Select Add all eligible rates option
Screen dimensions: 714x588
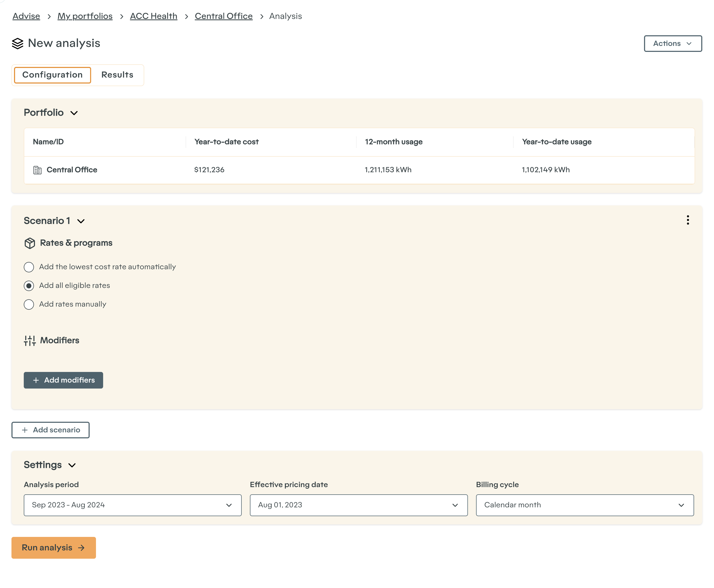coord(29,286)
